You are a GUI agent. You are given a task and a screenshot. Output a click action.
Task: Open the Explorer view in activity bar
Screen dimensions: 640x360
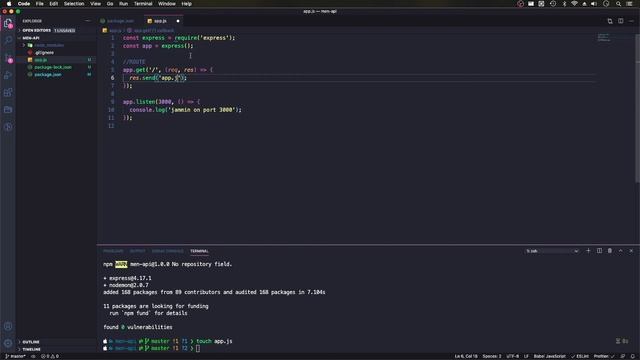(x=8, y=23)
